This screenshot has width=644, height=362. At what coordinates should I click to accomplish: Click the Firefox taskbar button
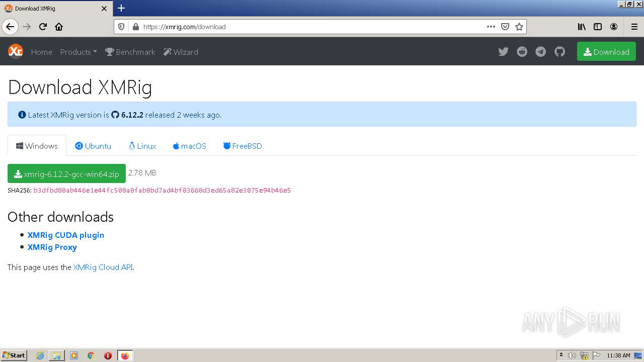coord(125,355)
